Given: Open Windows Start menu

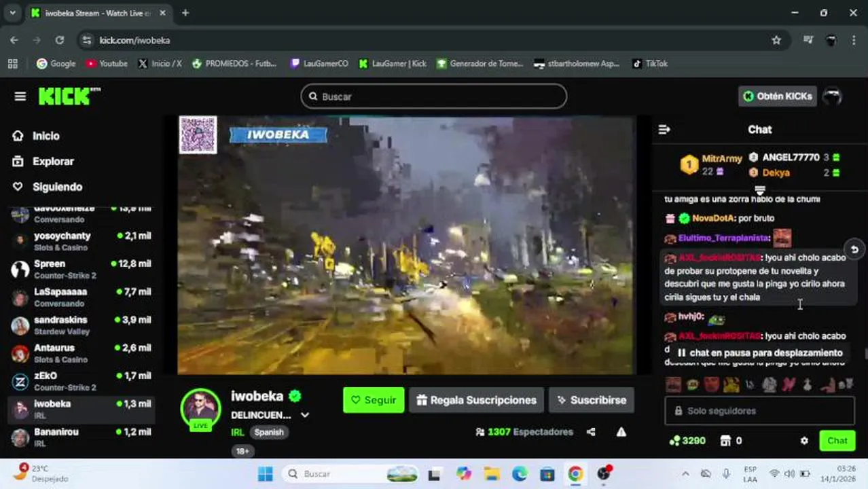Looking at the screenshot, I should click(266, 474).
